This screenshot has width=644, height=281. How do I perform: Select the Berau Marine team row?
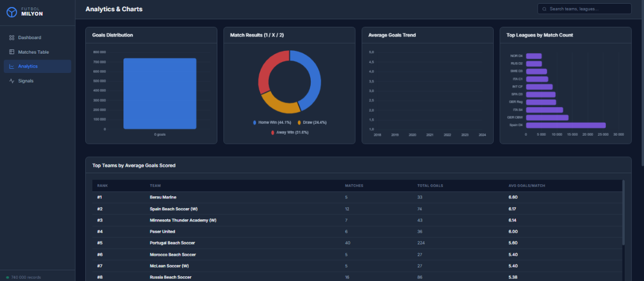(357, 197)
